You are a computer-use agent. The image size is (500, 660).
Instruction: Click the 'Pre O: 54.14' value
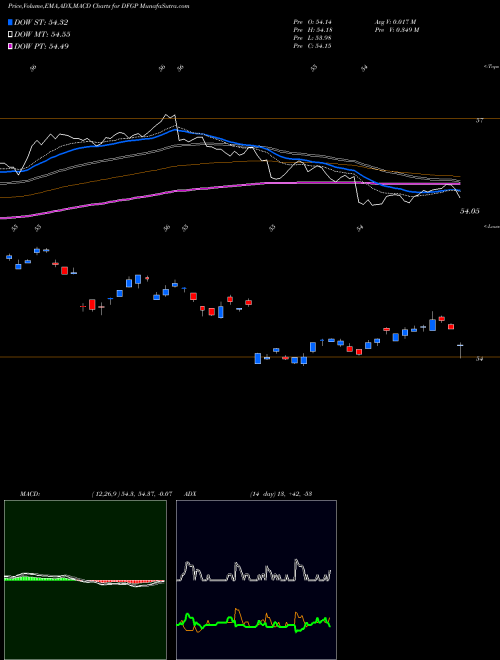pos(314,22)
